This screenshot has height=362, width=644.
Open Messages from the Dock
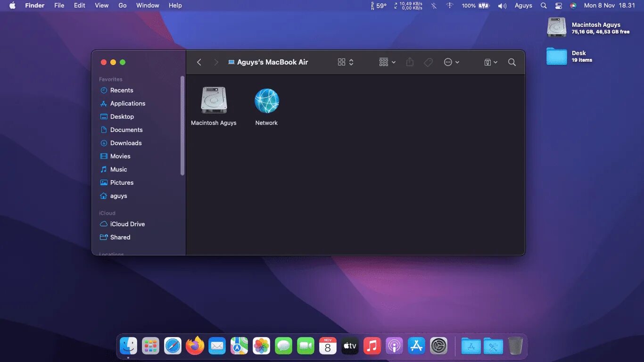pos(283,346)
